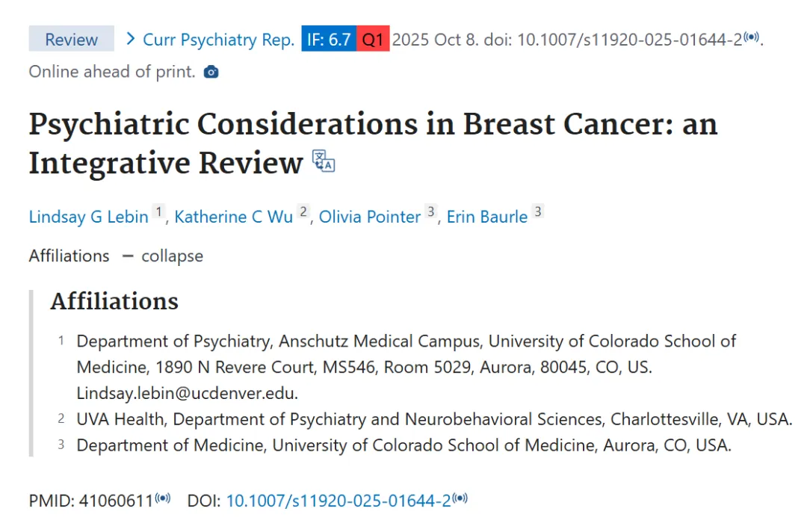This screenshot has width=807, height=532.
Task: Click the red Q1 quartile badge
Action: coord(373,40)
